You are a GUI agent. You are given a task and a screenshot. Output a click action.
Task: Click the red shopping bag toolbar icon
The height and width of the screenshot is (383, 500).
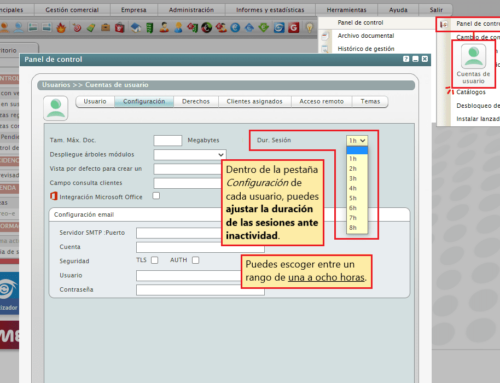(120, 28)
